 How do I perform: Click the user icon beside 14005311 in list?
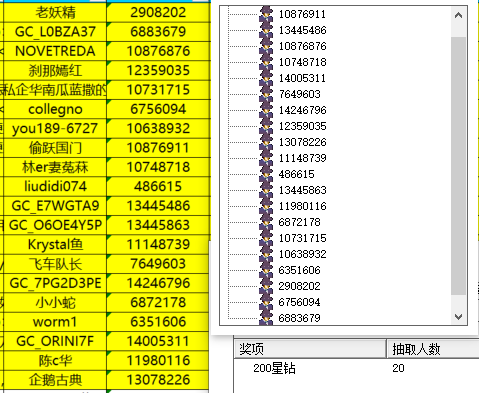266,78
